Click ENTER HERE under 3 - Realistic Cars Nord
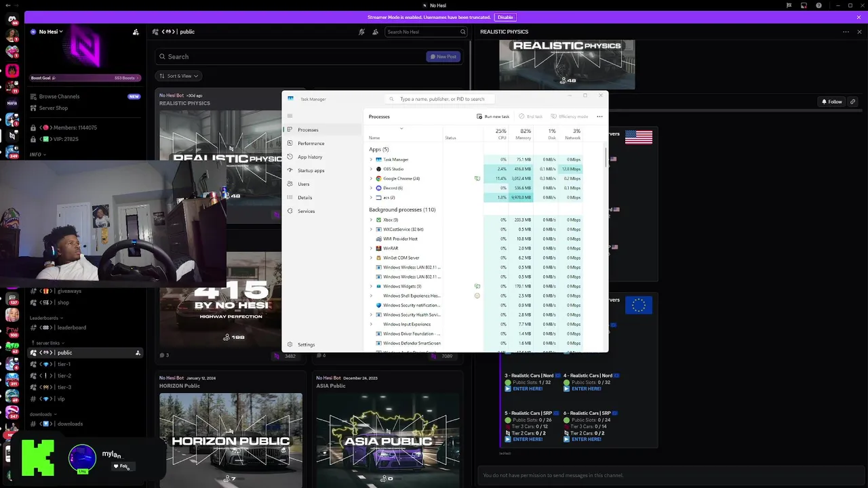The height and width of the screenshot is (488, 868). pos(528,389)
